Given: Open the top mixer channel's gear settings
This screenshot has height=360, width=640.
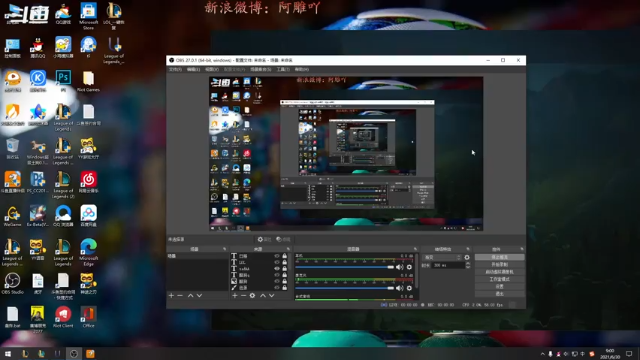Looking at the screenshot, I should (409, 267).
